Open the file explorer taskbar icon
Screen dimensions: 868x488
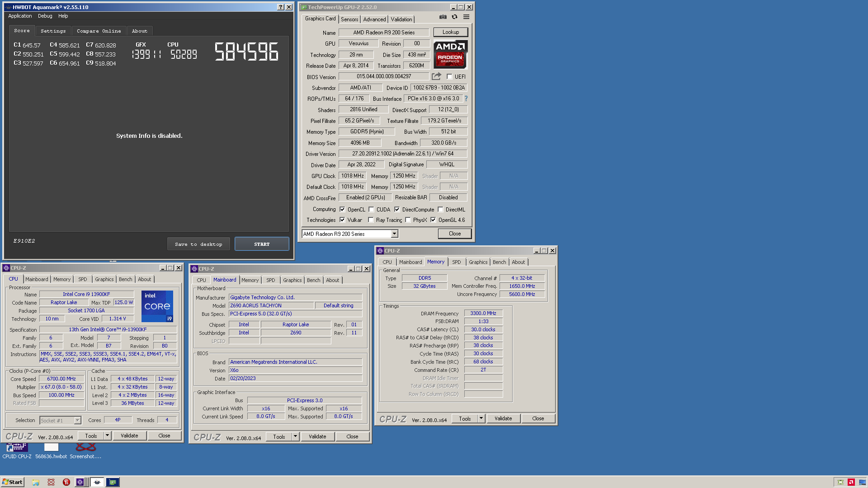coord(36,482)
